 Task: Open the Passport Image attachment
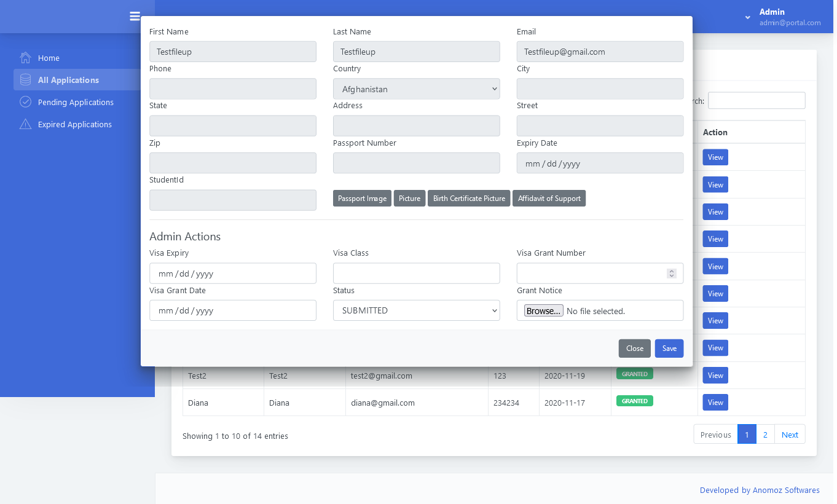[362, 199]
